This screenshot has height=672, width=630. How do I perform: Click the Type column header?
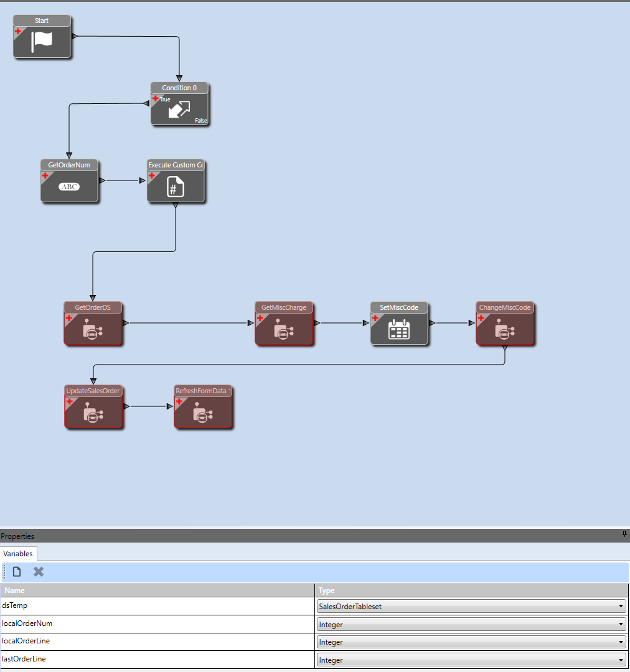click(x=472, y=590)
